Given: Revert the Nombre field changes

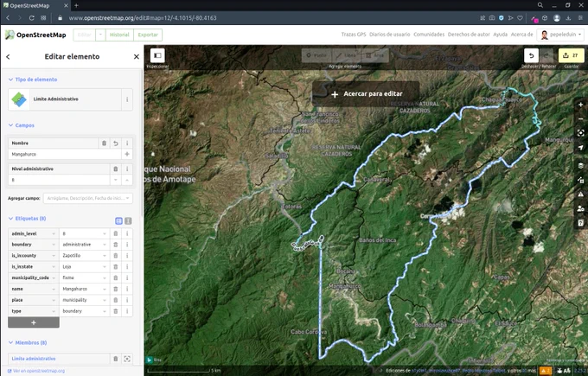Looking at the screenshot, I should [x=116, y=143].
